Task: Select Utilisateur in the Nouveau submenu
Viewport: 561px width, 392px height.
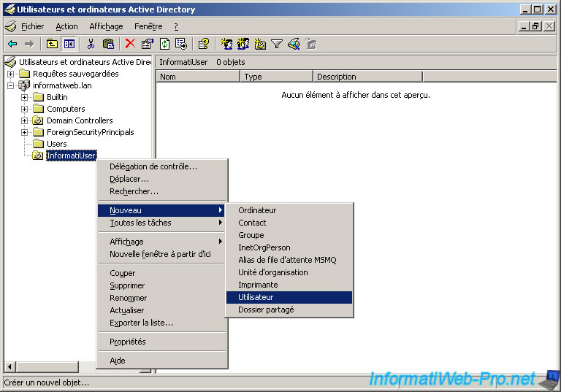Action: click(256, 297)
